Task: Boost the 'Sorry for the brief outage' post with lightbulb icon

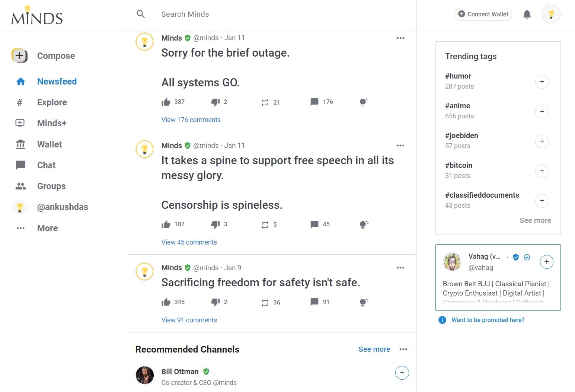Action: 364,102
